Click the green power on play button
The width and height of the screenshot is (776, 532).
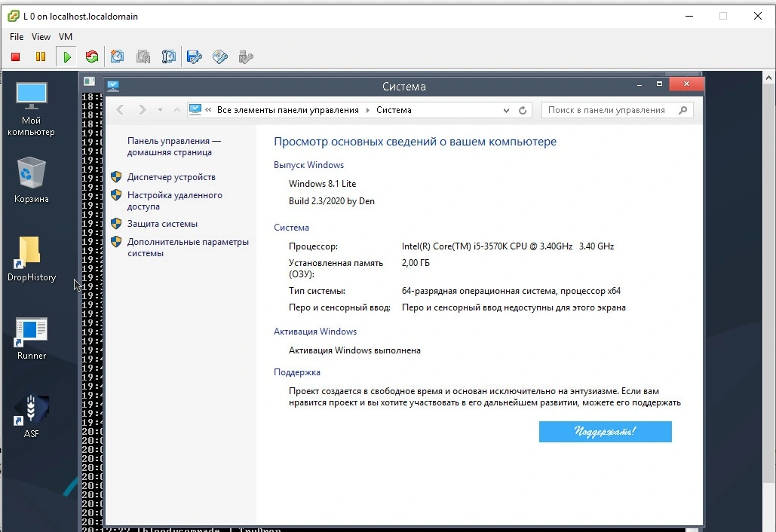point(67,57)
